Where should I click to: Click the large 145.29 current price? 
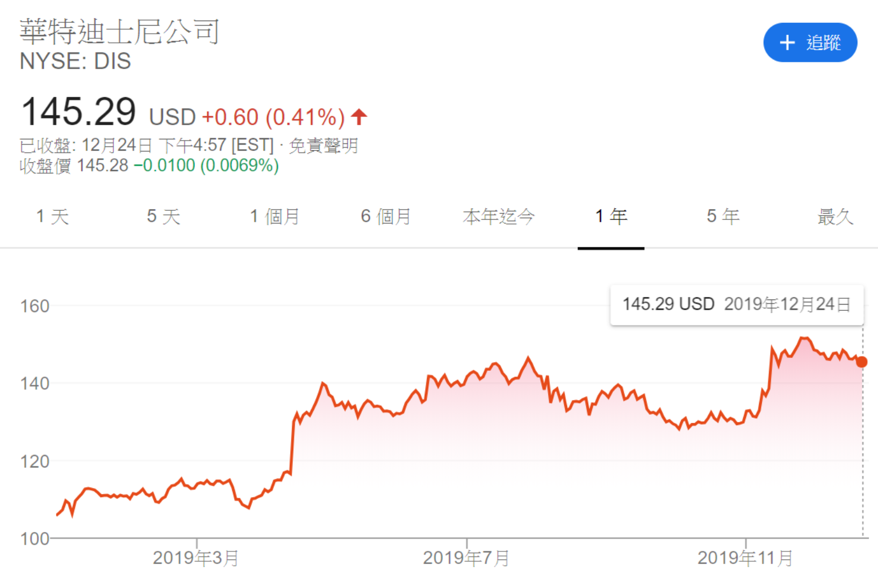pos(79,112)
